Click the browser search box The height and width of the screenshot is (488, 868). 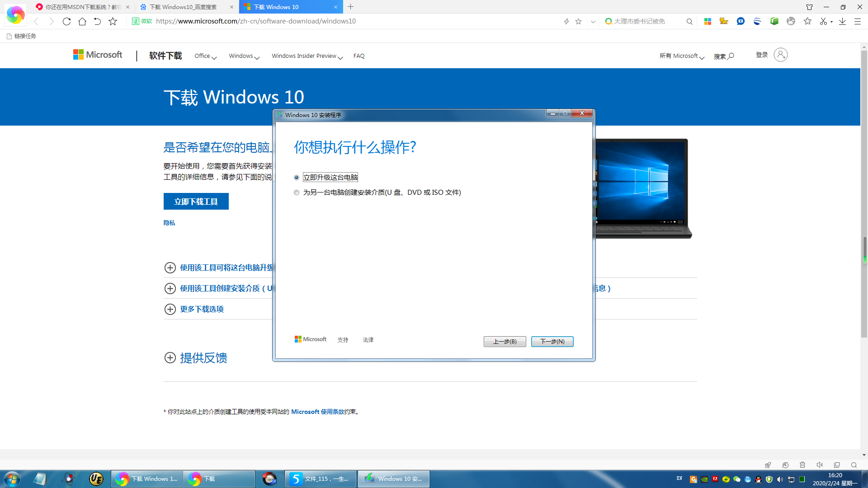644,21
